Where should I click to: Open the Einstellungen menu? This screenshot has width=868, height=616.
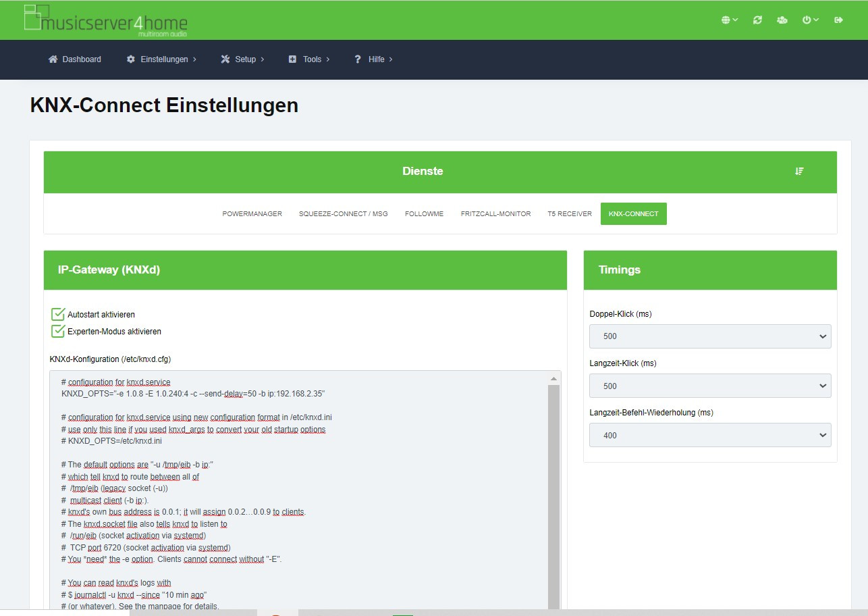coord(161,59)
